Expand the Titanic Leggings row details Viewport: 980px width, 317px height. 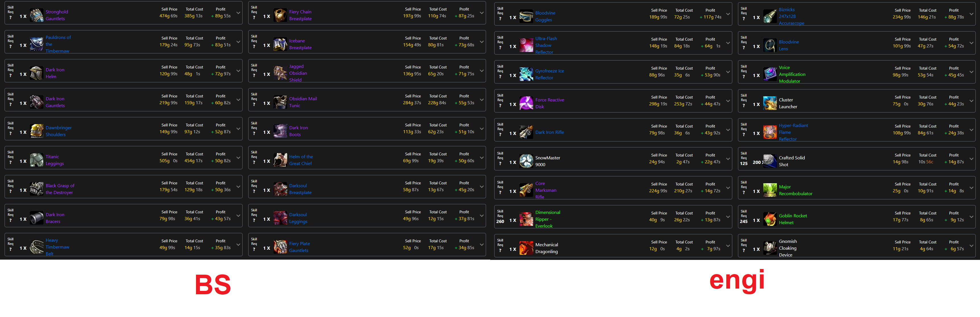point(238,158)
